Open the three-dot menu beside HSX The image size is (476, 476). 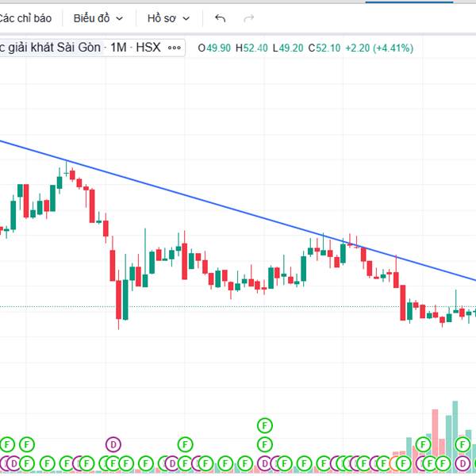click(x=175, y=48)
